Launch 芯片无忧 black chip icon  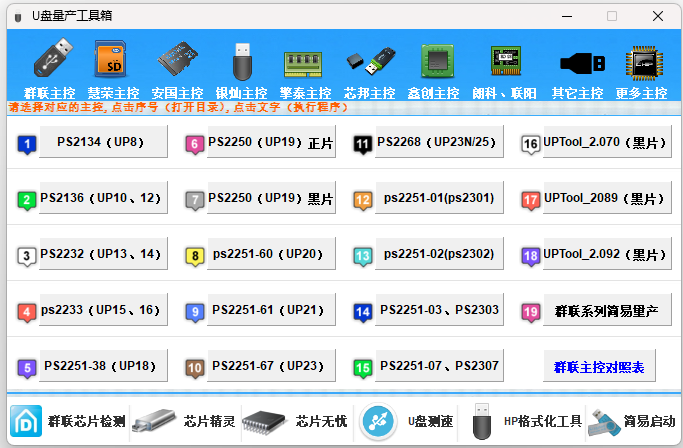(264, 422)
